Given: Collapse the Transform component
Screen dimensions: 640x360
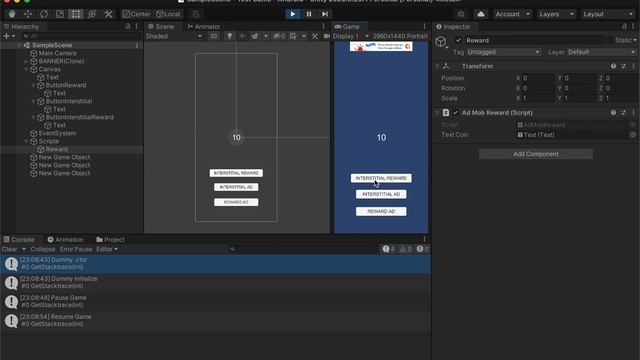Looking at the screenshot, I should tap(438, 66).
